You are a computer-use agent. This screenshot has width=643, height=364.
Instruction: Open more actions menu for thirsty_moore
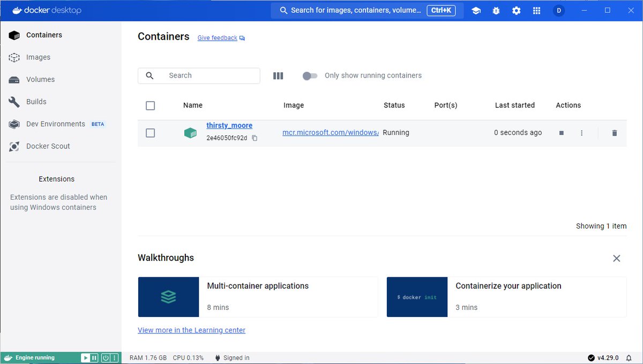(x=581, y=133)
